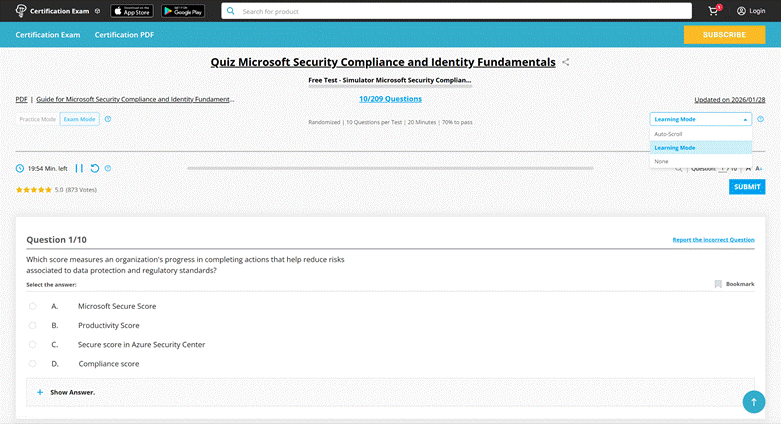Switch to Practice Mode
This screenshot has width=781, height=424.
[38, 119]
